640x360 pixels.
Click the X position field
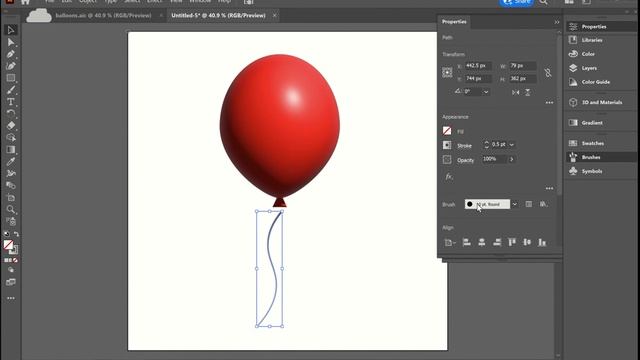478,66
